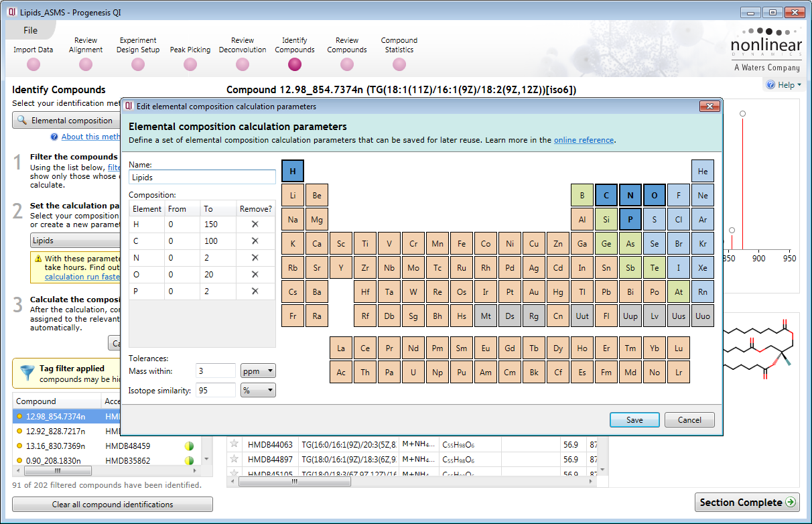This screenshot has height=524, width=812.
Task: Edit Isotope similarity value field
Action: click(x=216, y=390)
